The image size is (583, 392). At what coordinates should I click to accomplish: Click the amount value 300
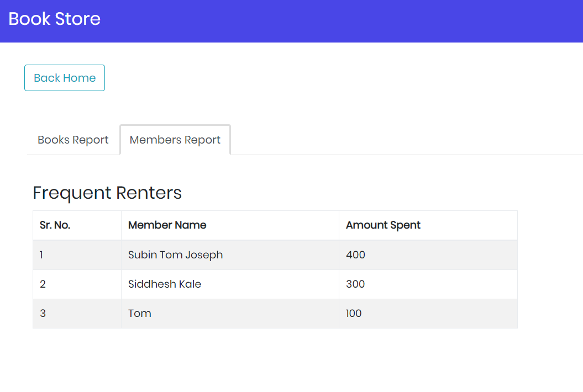tap(355, 284)
